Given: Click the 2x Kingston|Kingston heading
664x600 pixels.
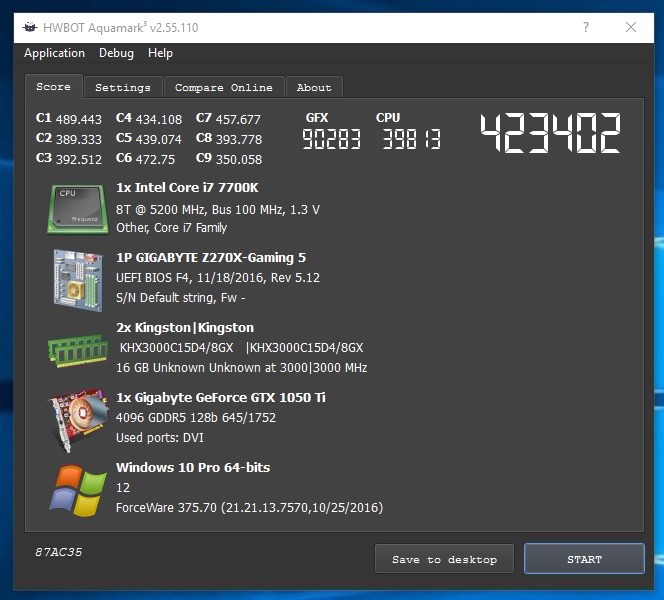Looking at the screenshot, I should (185, 328).
